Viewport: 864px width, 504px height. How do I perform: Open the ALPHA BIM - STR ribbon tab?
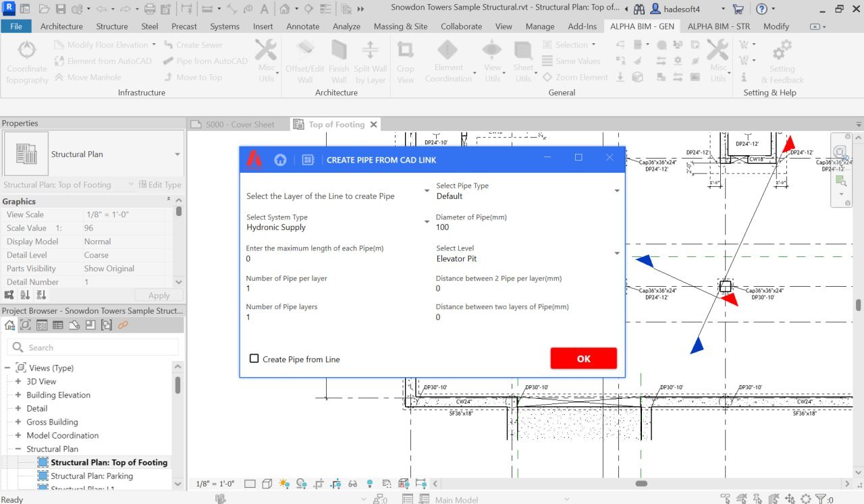coord(719,26)
